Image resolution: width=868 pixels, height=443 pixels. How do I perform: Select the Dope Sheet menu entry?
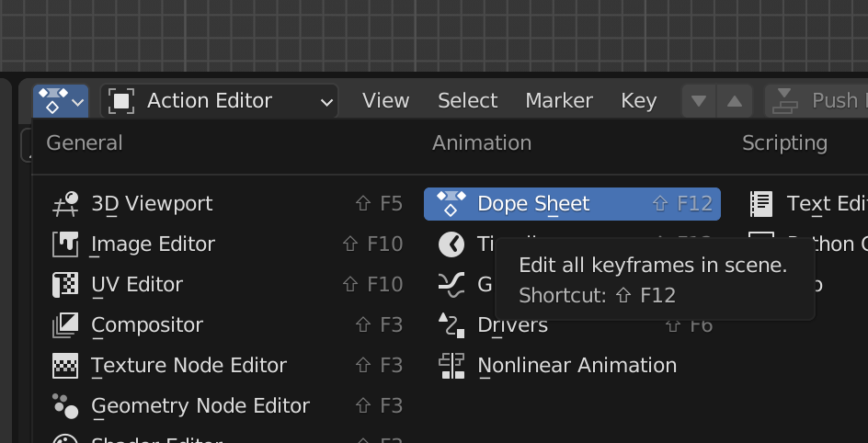(533, 204)
